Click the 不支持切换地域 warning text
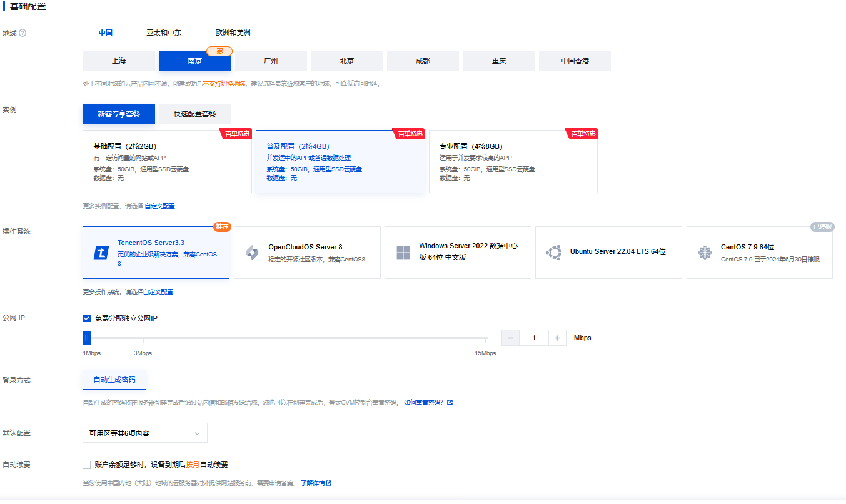846x504 pixels. pos(224,83)
